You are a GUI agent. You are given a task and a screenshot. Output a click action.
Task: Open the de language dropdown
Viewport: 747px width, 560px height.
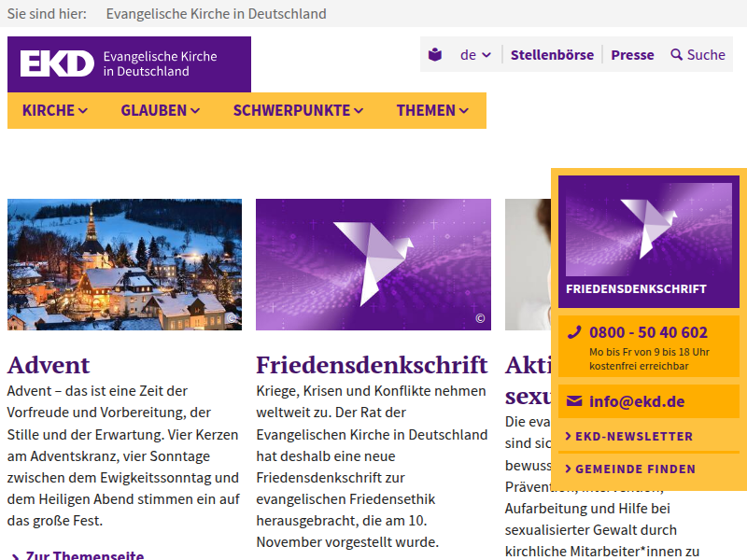(x=470, y=55)
